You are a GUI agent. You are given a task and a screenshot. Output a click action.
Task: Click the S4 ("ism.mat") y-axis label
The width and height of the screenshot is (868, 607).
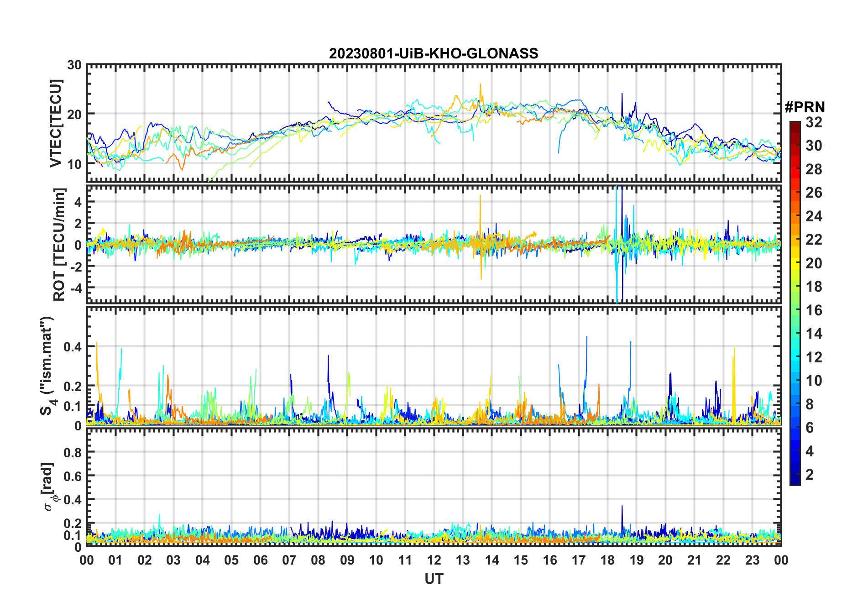point(47,366)
